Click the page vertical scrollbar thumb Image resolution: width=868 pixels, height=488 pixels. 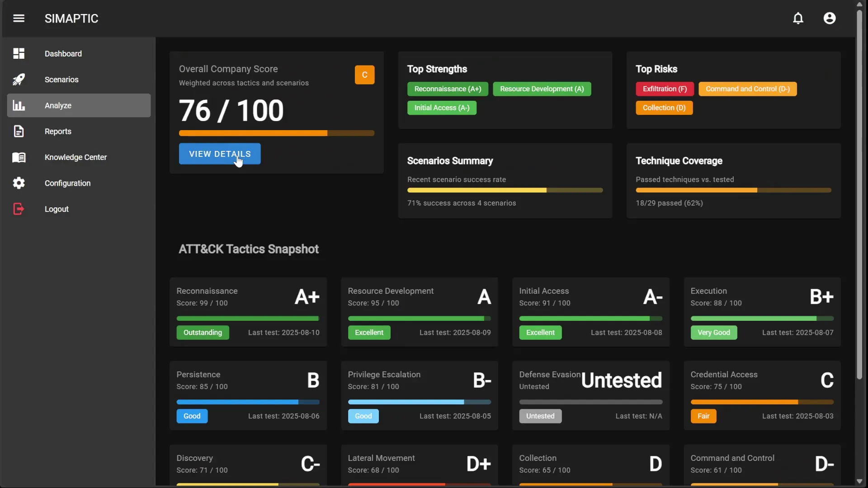tap(859, 194)
